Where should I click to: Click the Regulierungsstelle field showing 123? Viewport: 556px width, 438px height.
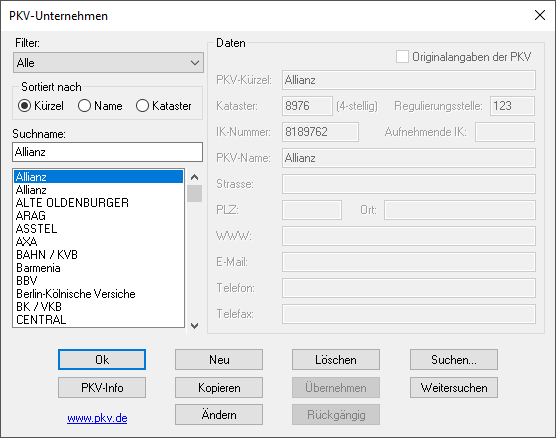pyautogui.click(x=512, y=106)
